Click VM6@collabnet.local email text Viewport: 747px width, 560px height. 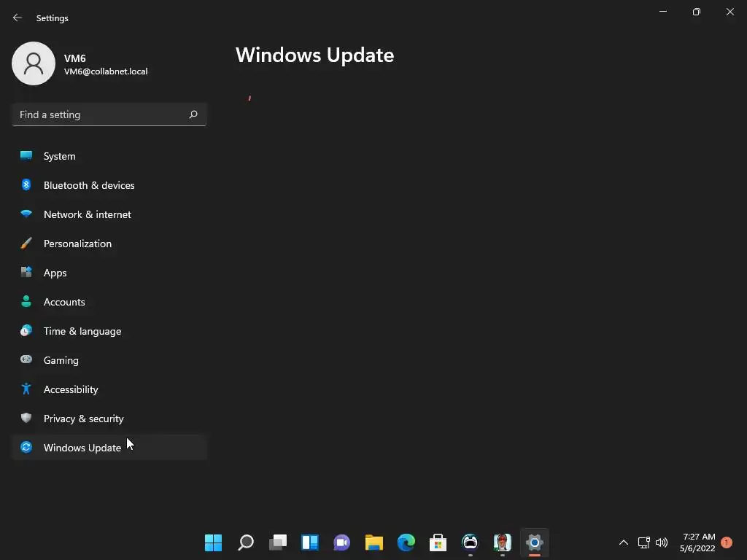tap(106, 71)
